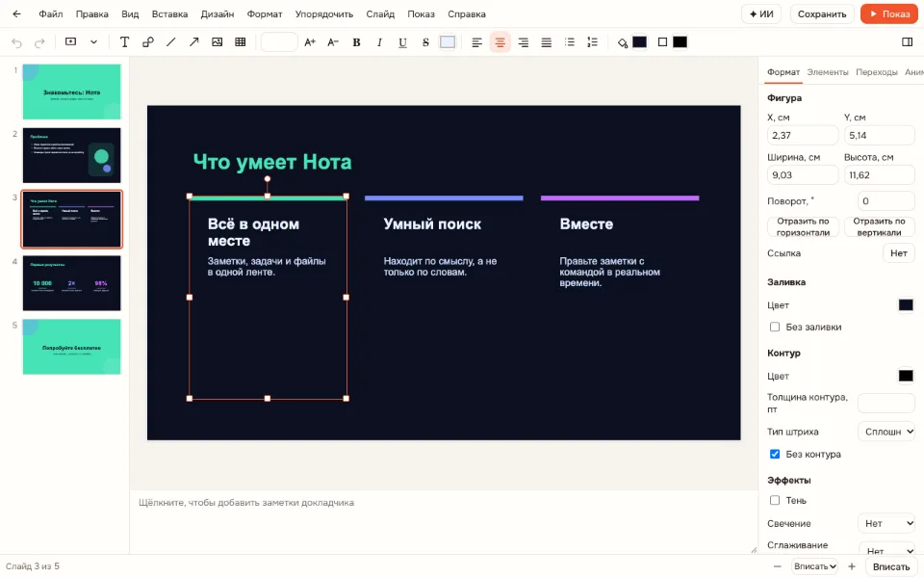Expand the new slide layout arrow
924x578 pixels.
pos(93,41)
